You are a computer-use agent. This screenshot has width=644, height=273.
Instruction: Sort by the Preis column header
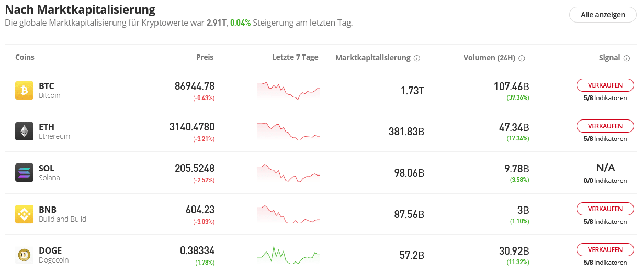tap(205, 58)
